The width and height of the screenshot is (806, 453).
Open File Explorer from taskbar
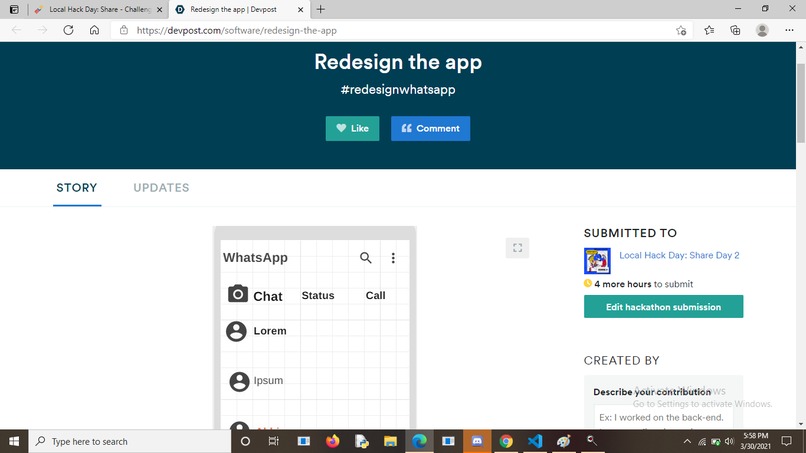tap(390, 441)
